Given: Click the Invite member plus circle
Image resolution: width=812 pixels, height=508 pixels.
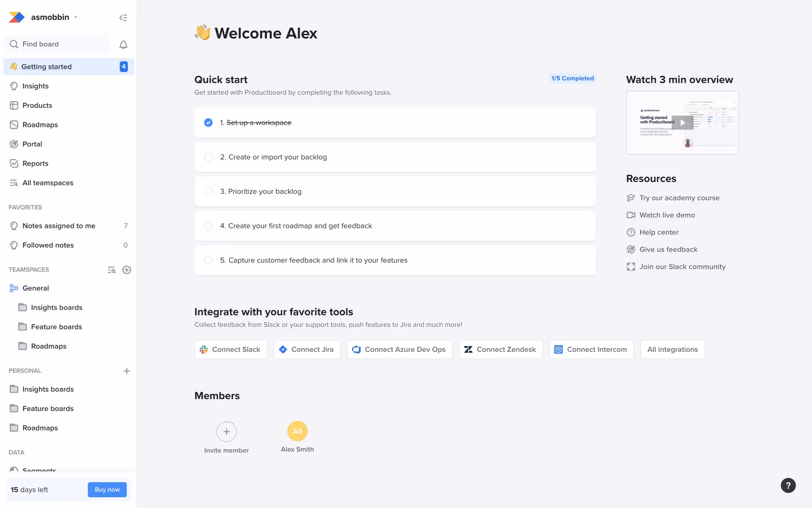Looking at the screenshot, I should 226,431.
